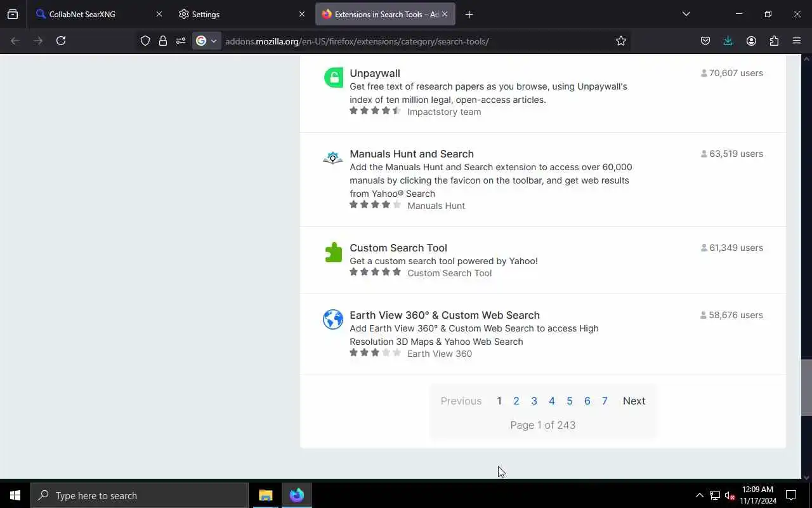Viewport: 812px width, 508px height.
Task: Open File Explorer from taskbar
Action: pyautogui.click(x=265, y=495)
